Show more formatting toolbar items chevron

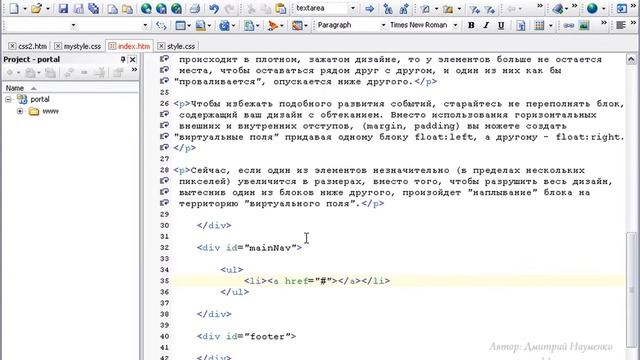click(604, 23)
